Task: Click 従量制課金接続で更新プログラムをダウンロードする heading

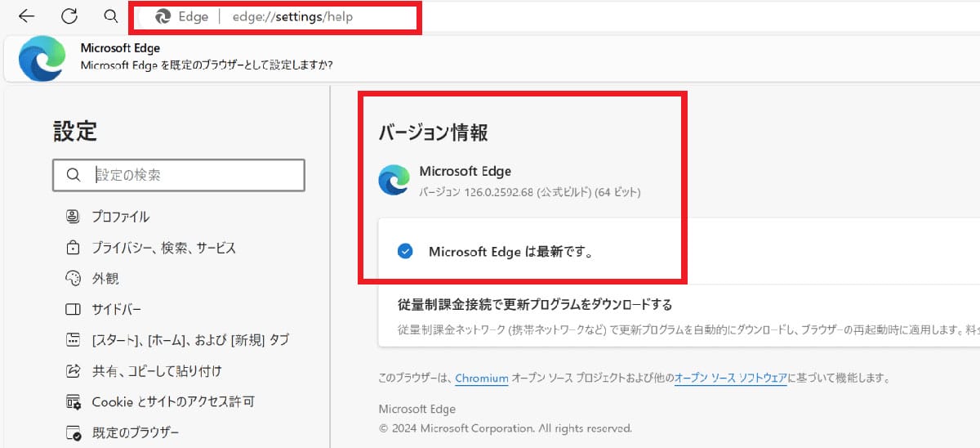Action: (535, 305)
